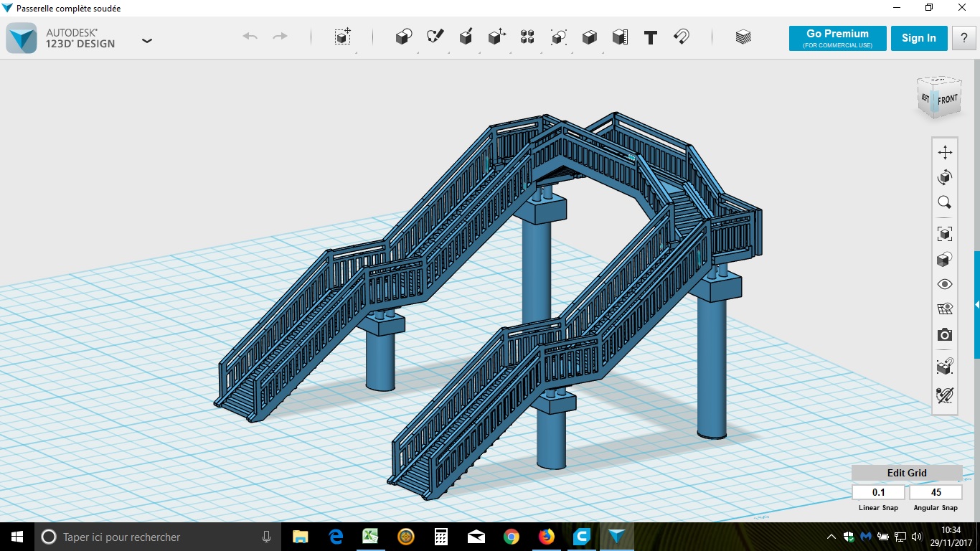The image size is (980, 551).
Task: Select the Sketch tool icon
Action: point(435,37)
